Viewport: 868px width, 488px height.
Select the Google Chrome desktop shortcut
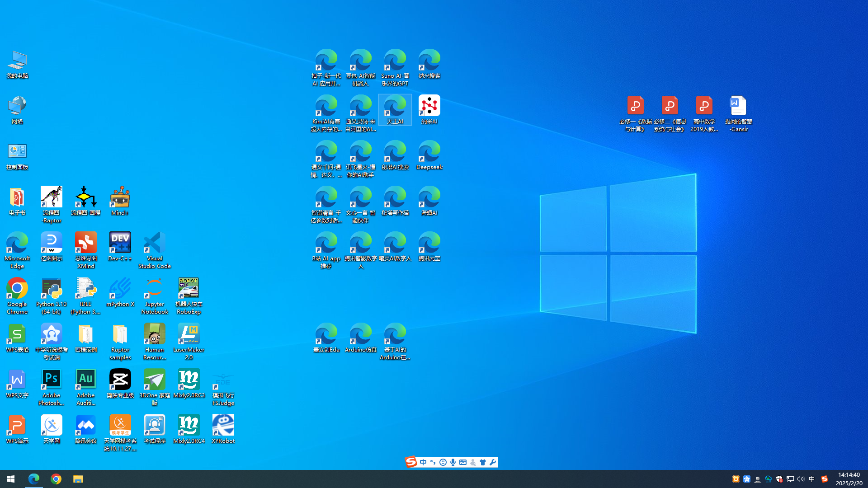(17, 296)
